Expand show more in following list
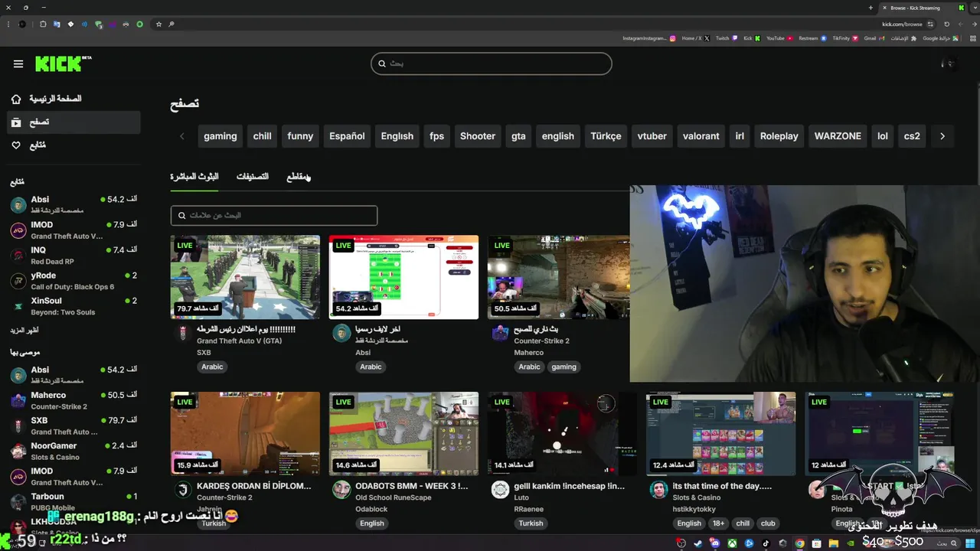The image size is (980, 551). pos(24,331)
